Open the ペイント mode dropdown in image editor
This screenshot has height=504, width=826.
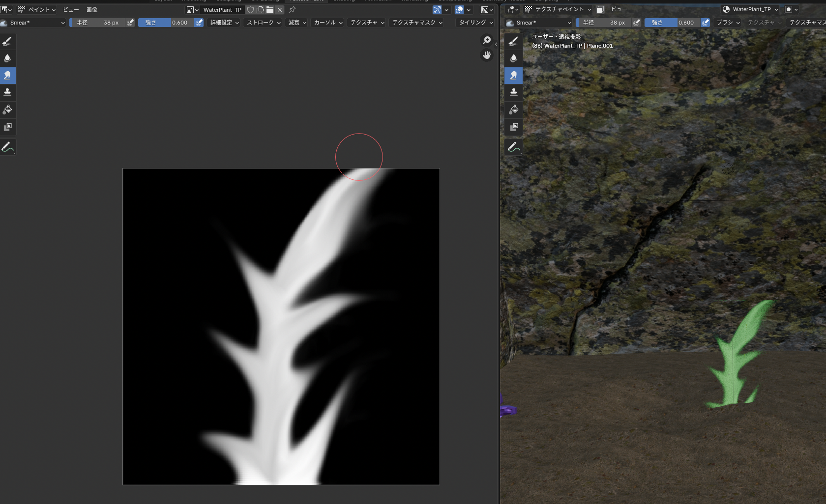37,10
